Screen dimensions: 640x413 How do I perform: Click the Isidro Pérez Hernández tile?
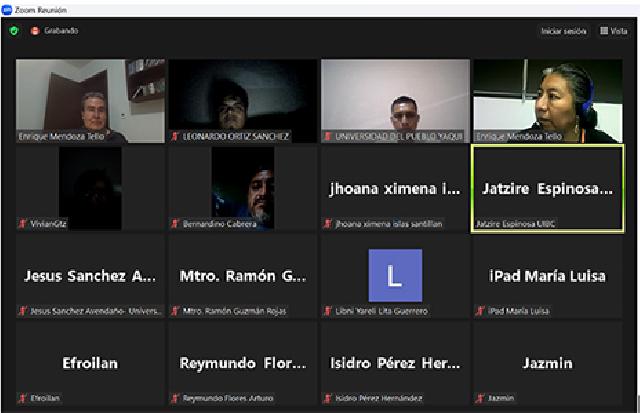pyautogui.click(x=395, y=363)
